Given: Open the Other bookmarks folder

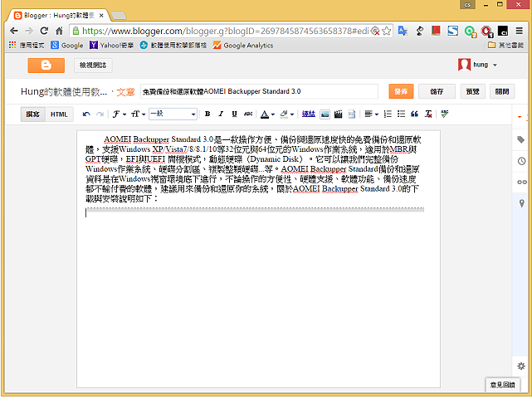Looking at the screenshot, I should [505, 45].
